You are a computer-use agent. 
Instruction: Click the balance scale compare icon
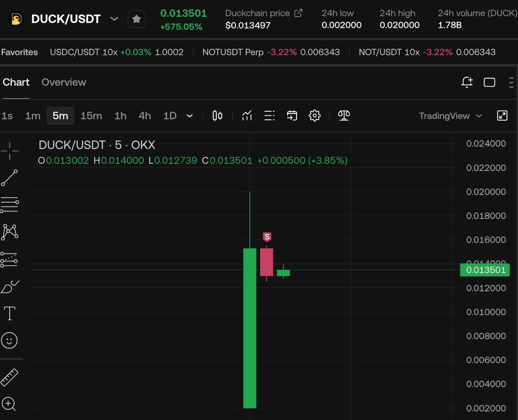pos(344,116)
